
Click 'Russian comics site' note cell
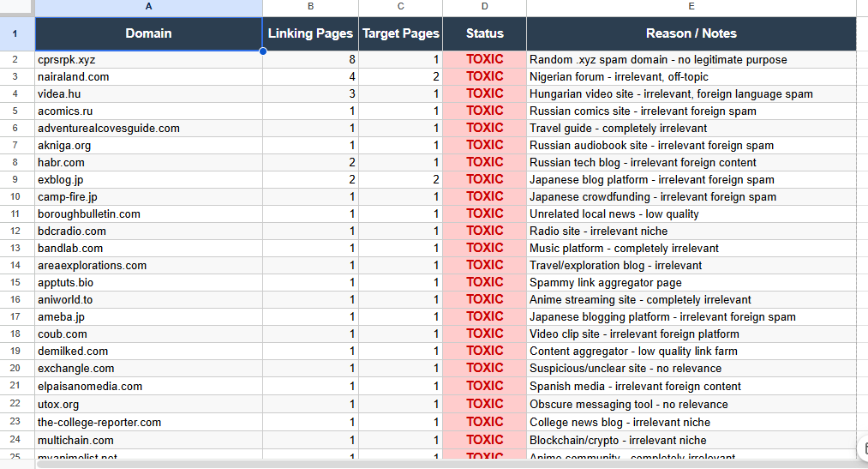691,111
